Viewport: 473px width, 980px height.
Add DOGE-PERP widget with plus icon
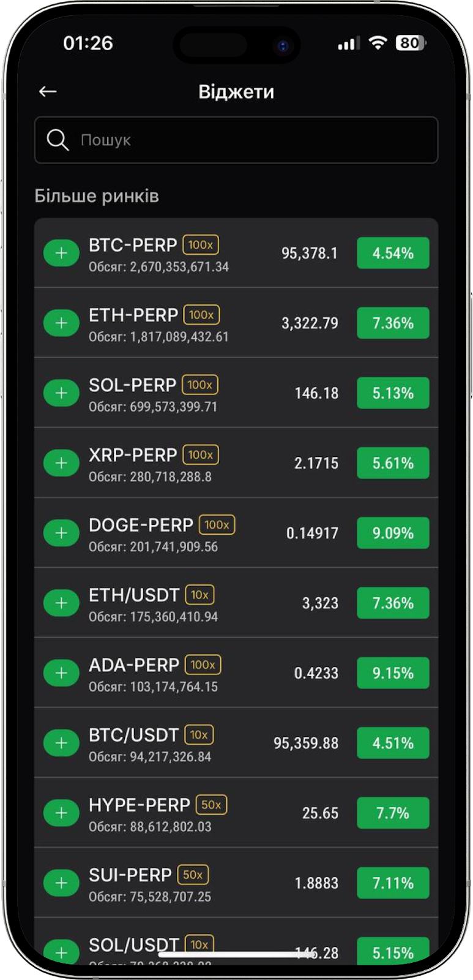[61, 533]
